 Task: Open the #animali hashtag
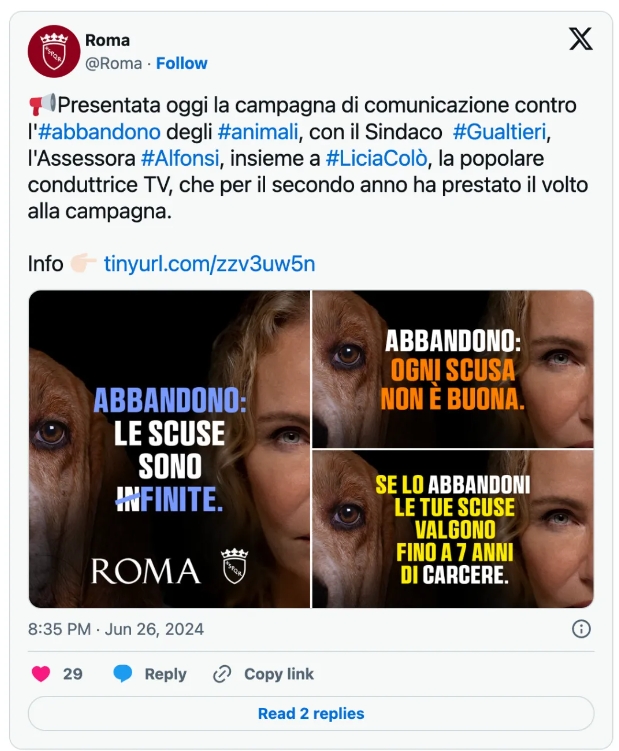coord(258,132)
